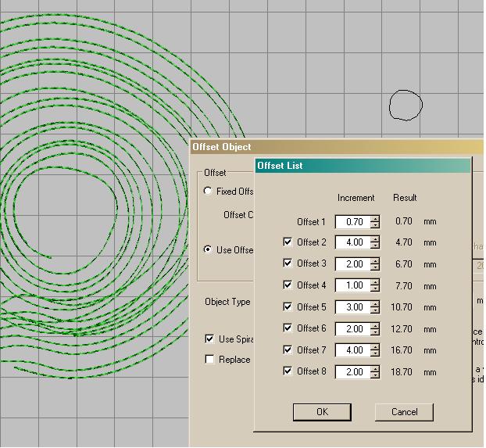The image size is (486, 448).
Task: Disable the Offset 8 checkbox
Action: [x=288, y=371]
